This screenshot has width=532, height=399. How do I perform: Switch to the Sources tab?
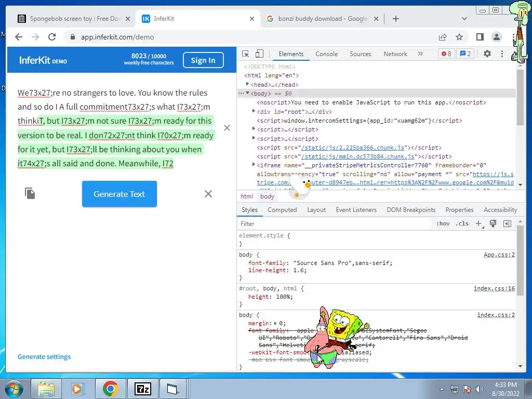pos(361,54)
